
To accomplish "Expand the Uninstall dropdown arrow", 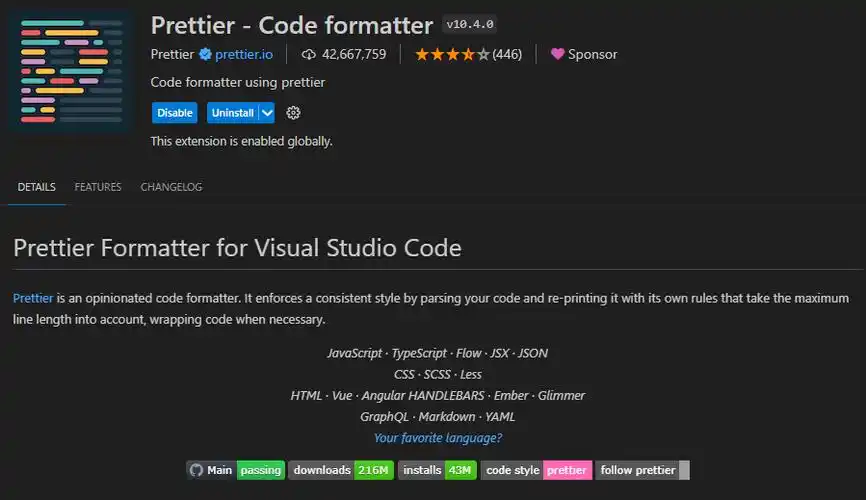I will (x=267, y=113).
